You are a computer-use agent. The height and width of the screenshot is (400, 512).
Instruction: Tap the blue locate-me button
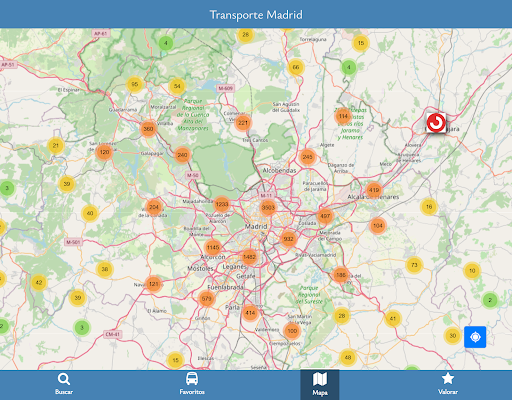[475, 337]
